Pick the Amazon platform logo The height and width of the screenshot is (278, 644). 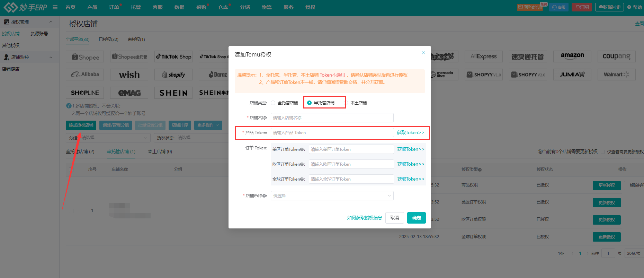[572, 56]
